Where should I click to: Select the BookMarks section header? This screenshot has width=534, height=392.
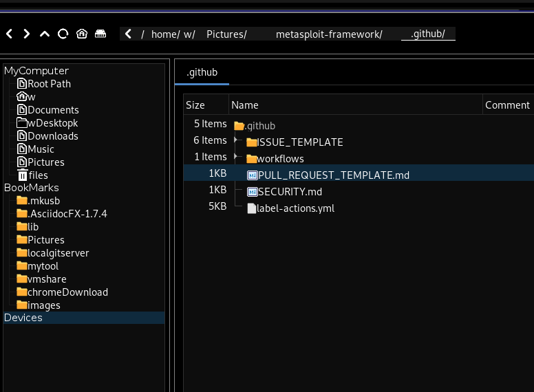(x=32, y=188)
